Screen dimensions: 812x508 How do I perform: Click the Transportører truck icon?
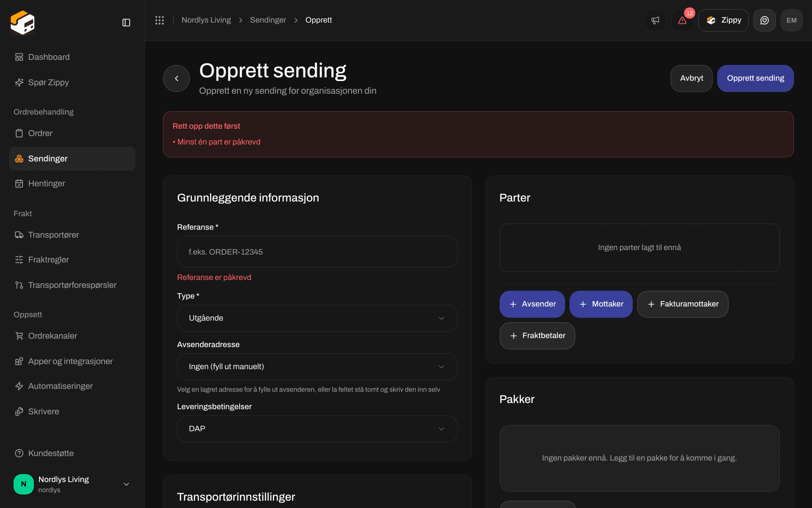pos(19,235)
